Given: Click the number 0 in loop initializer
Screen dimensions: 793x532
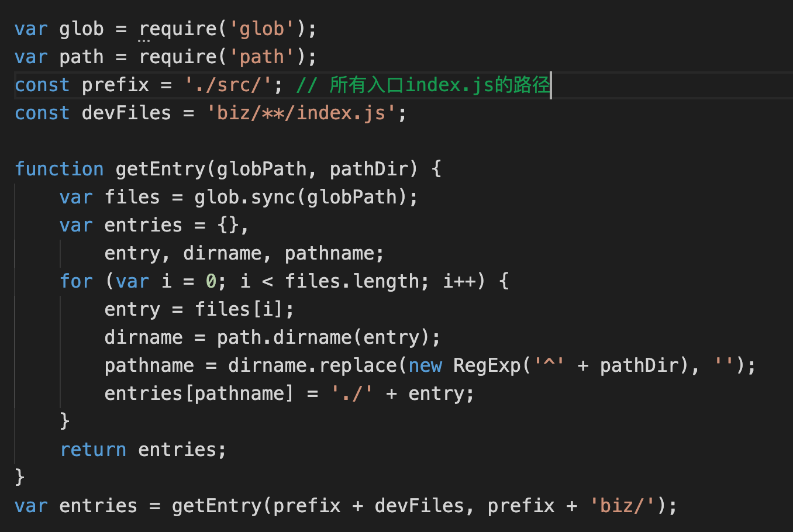Looking at the screenshot, I should click(x=211, y=281).
